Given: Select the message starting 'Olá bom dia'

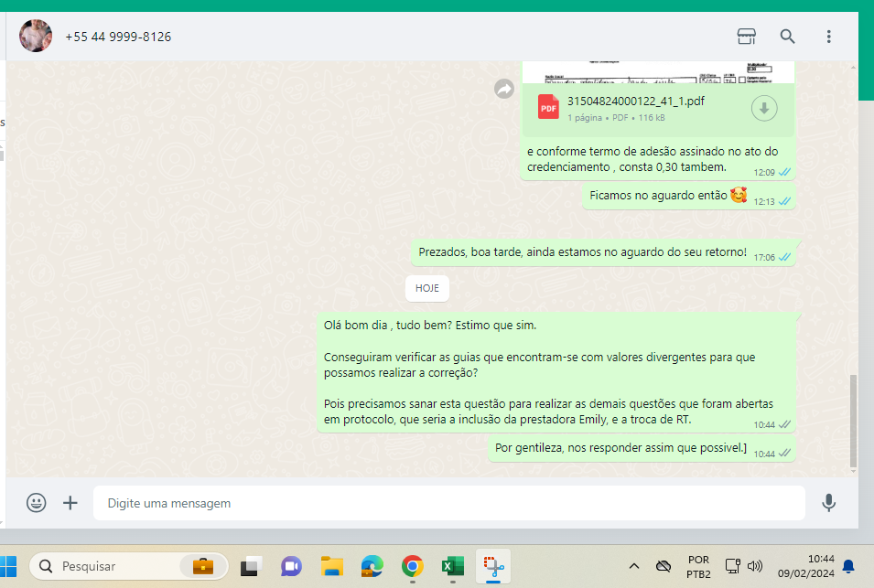Looking at the screenshot, I should [x=556, y=372].
